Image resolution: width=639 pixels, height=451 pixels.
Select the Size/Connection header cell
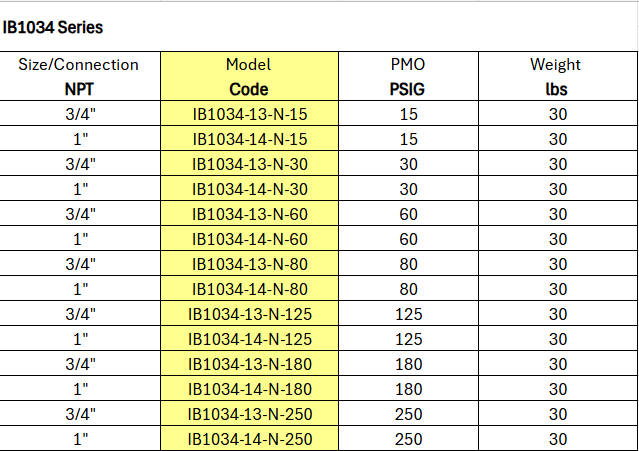point(79,76)
